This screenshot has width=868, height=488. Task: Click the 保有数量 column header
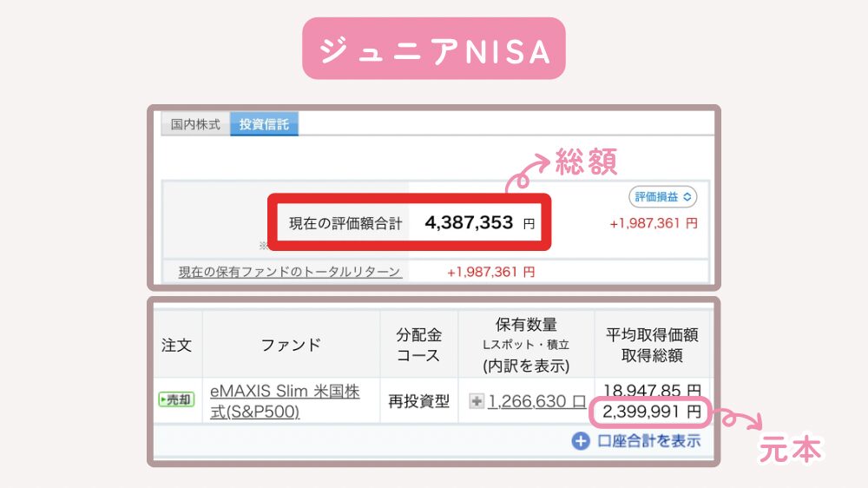pyautogui.click(x=526, y=344)
